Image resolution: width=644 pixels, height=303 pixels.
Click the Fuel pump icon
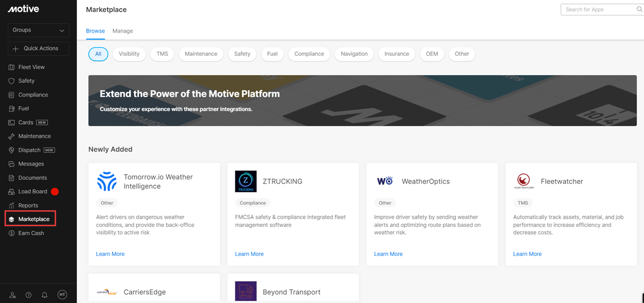[x=12, y=108]
